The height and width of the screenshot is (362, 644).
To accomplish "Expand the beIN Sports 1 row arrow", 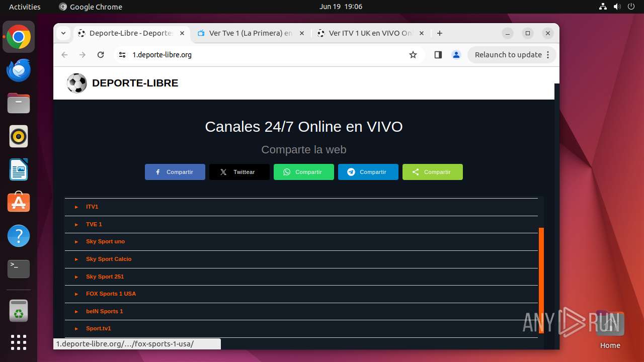I will (x=76, y=312).
